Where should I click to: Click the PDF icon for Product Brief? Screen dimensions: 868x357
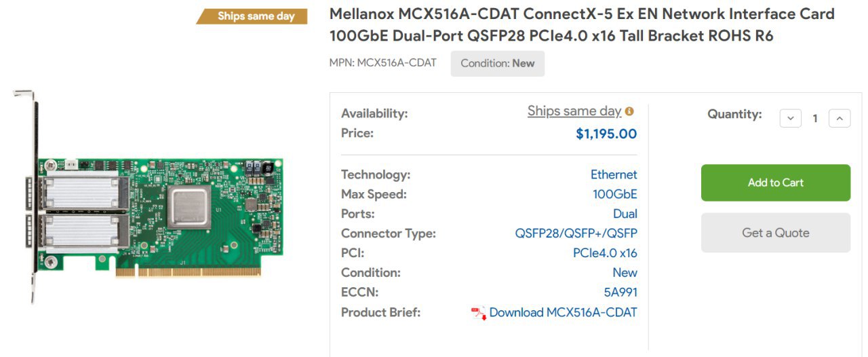click(x=479, y=313)
